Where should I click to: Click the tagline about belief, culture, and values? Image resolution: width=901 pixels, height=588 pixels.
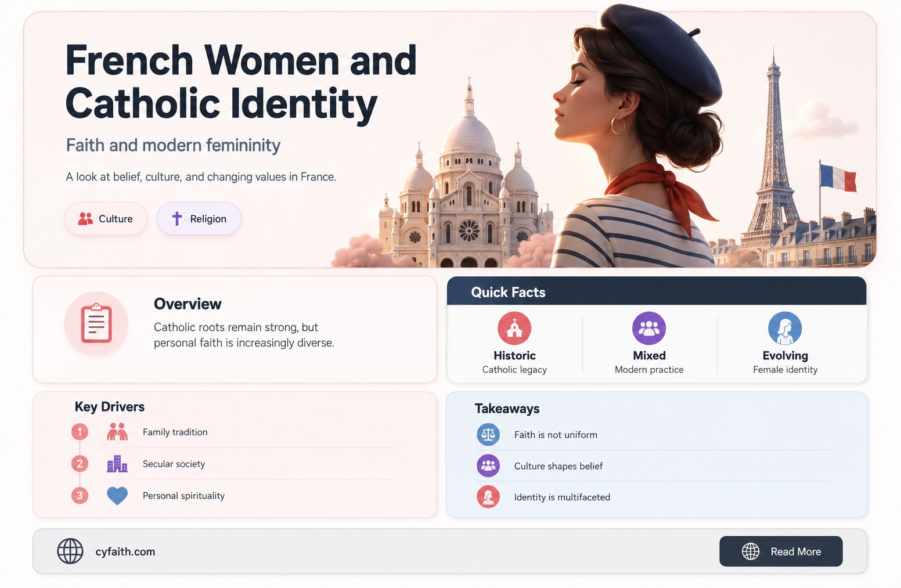click(201, 176)
